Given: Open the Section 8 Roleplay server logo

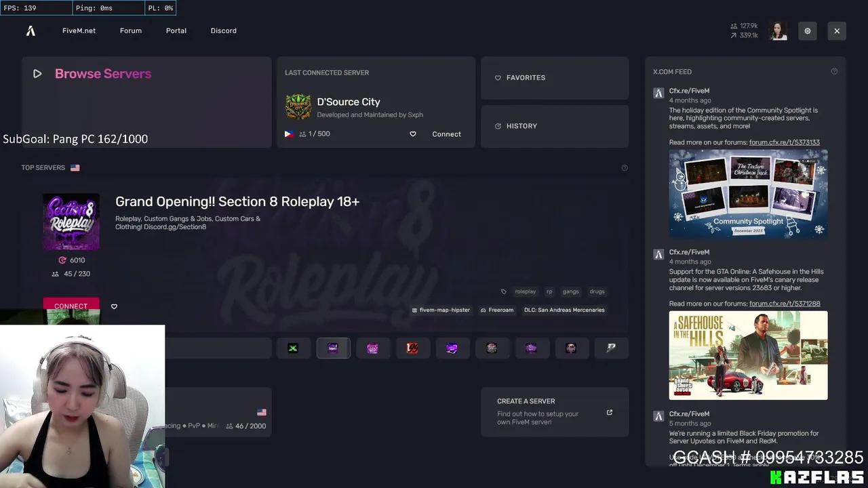Looking at the screenshot, I should click(71, 222).
